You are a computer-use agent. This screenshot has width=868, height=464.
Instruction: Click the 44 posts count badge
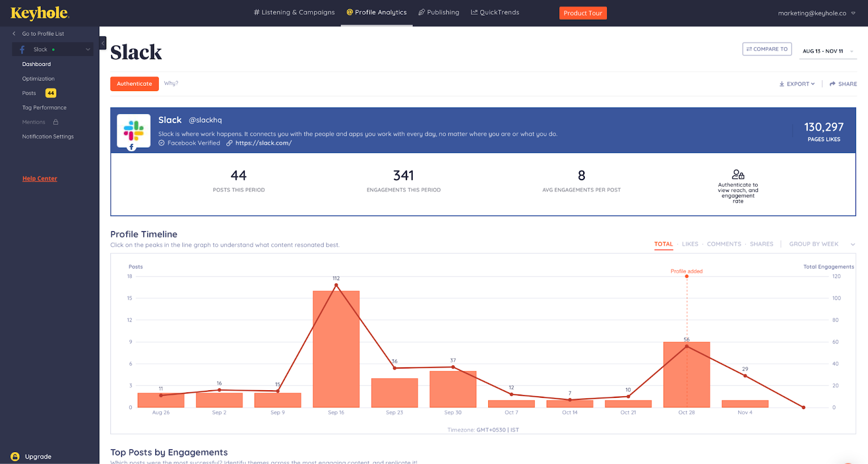50,93
